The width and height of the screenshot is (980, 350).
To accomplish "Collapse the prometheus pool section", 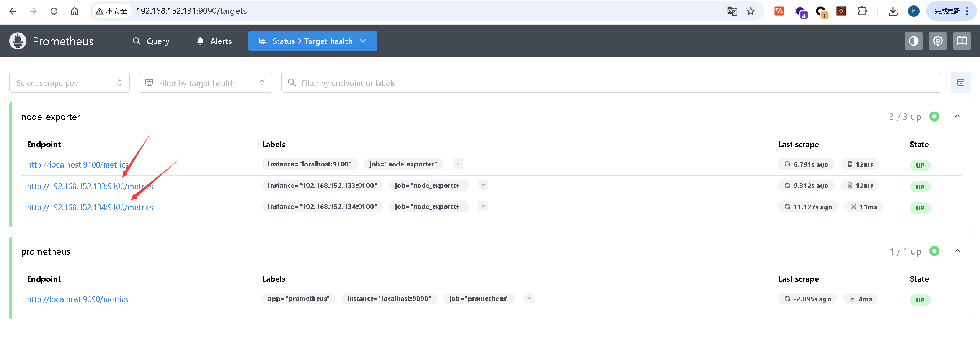I will 957,251.
